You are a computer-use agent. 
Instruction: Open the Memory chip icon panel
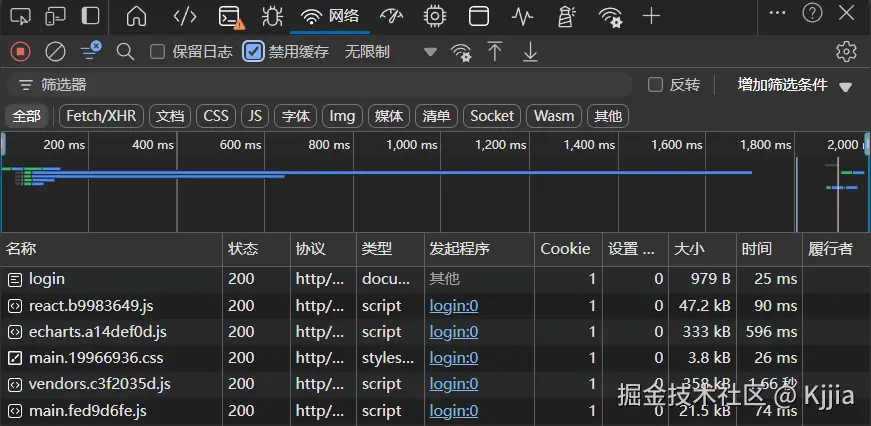click(434, 16)
